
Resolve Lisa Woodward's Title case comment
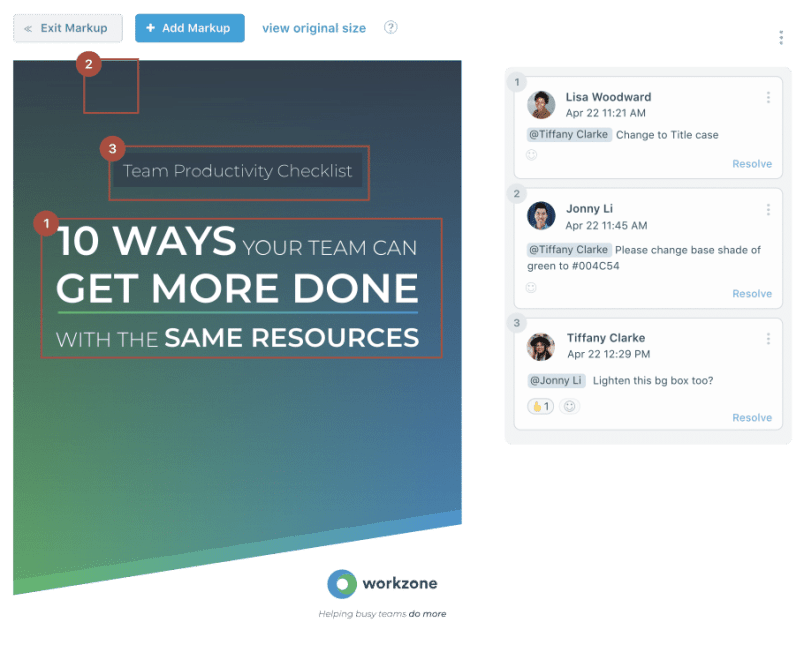coord(752,164)
